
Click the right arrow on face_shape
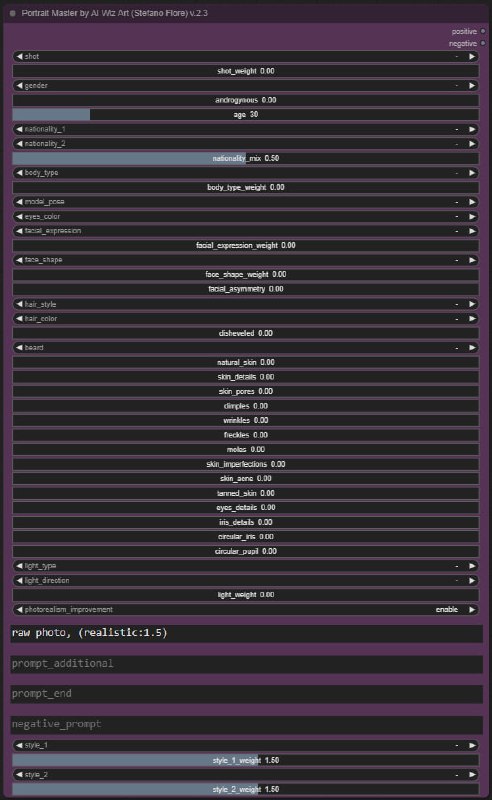(472, 260)
